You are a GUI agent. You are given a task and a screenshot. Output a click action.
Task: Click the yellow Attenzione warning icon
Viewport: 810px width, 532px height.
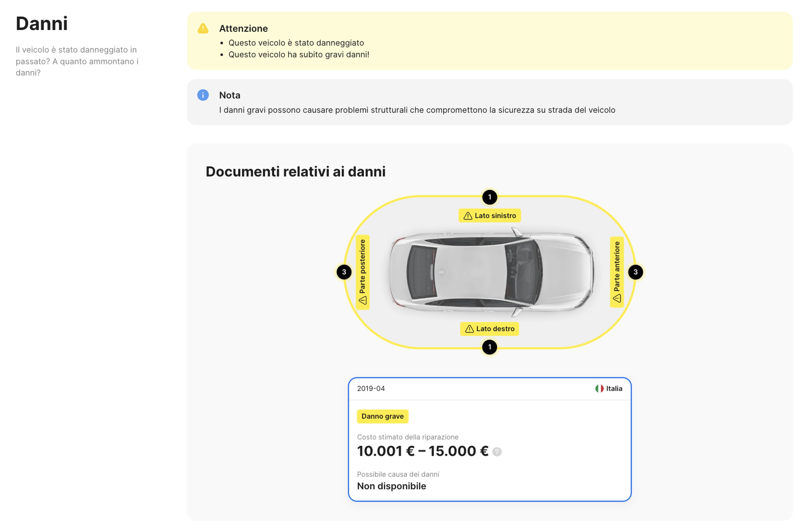(x=203, y=29)
